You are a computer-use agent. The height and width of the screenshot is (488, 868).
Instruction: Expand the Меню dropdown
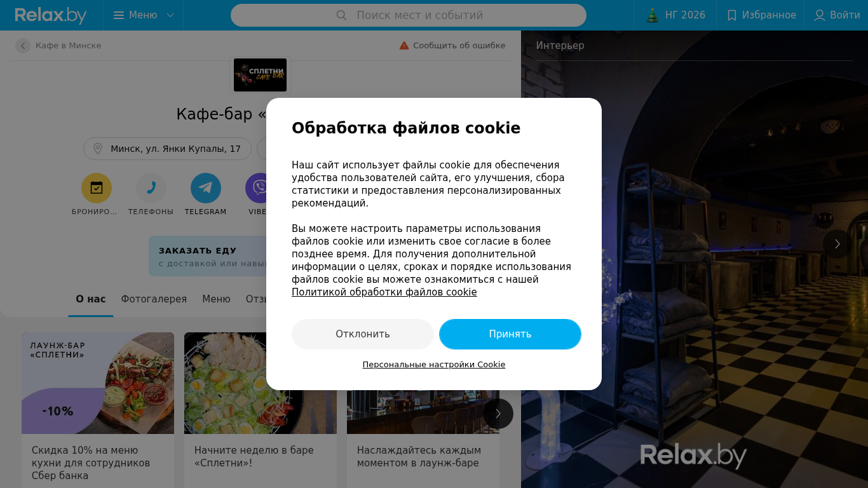(x=144, y=15)
